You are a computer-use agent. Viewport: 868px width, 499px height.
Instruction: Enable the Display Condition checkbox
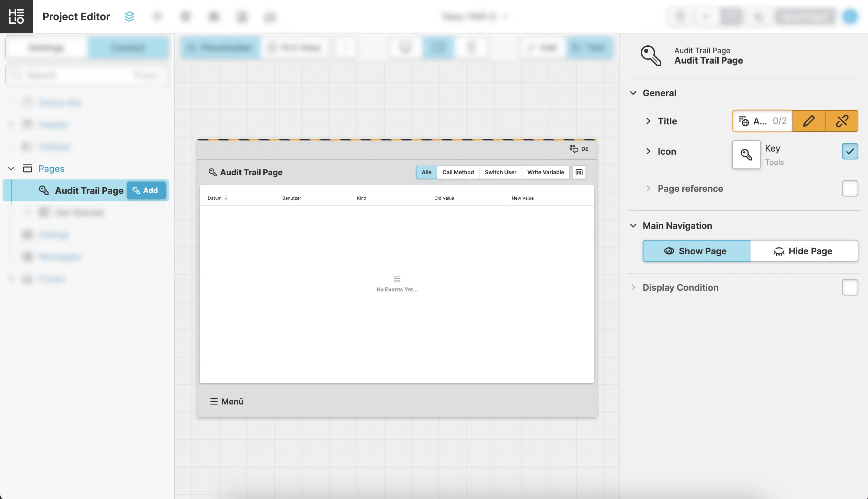click(x=850, y=287)
